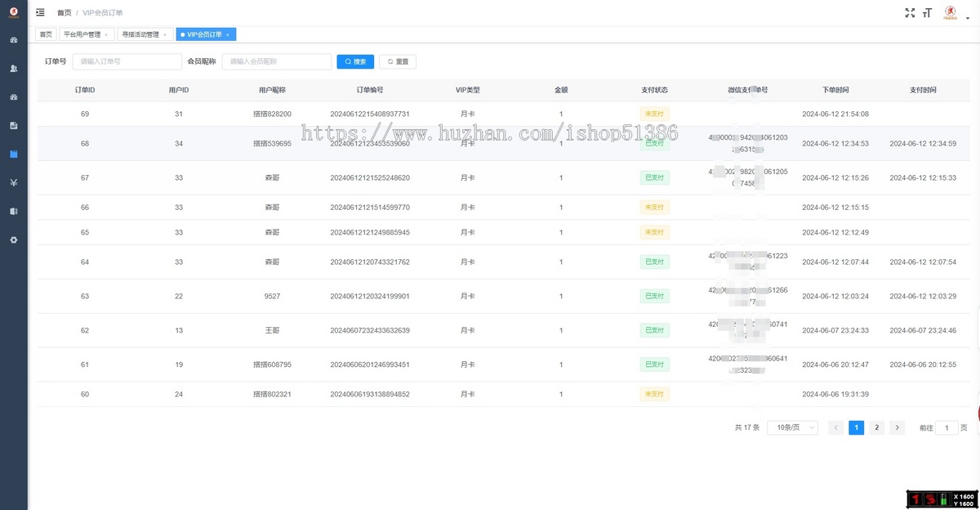Open the gauge icon above the users icon
980x510 pixels.
(x=14, y=40)
